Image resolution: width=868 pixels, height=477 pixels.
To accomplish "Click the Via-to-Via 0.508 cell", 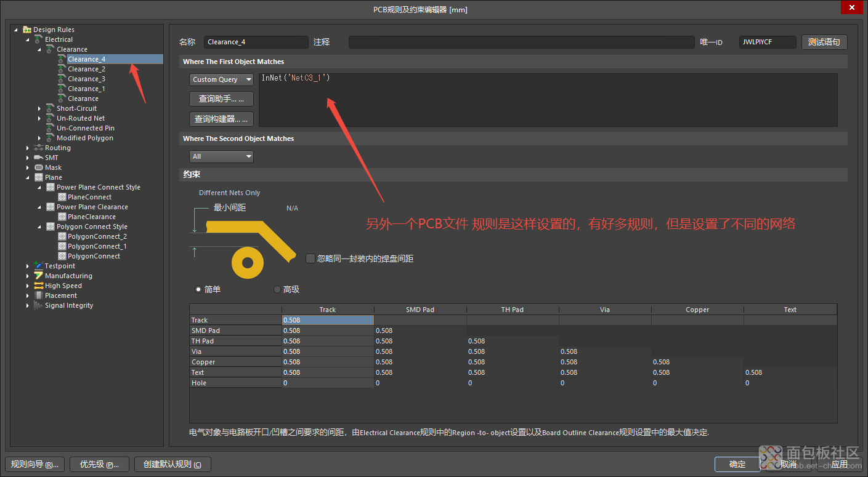I will [605, 351].
